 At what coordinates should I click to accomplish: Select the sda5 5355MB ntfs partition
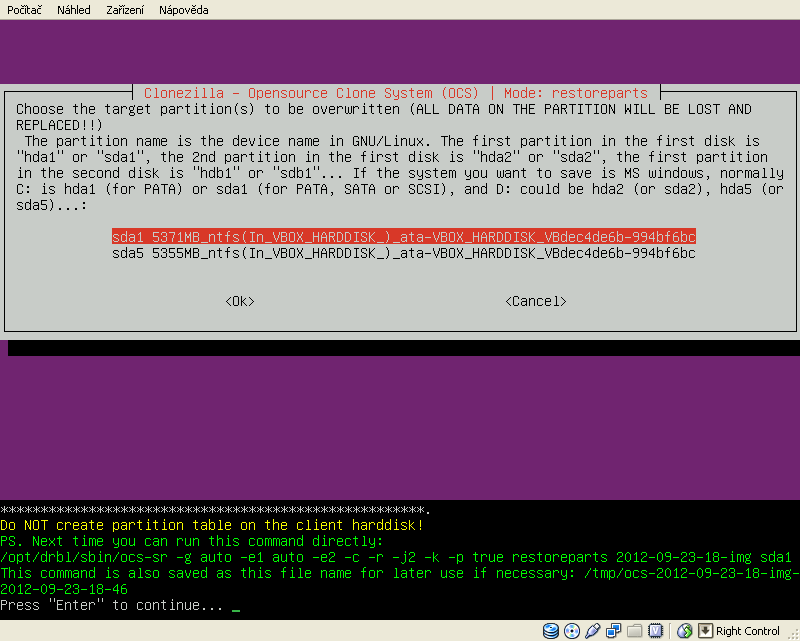coord(403,253)
